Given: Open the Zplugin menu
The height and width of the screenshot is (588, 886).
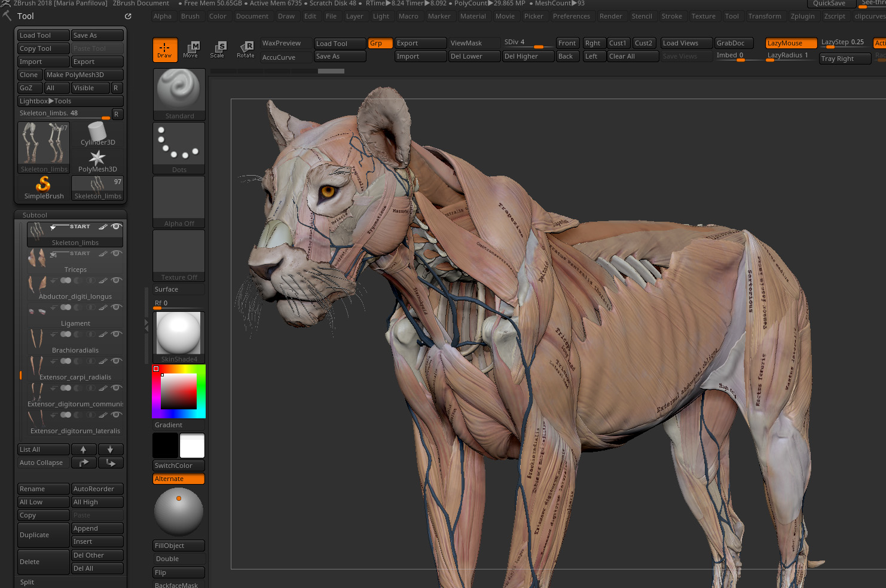Looking at the screenshot, I should point(802,16).
